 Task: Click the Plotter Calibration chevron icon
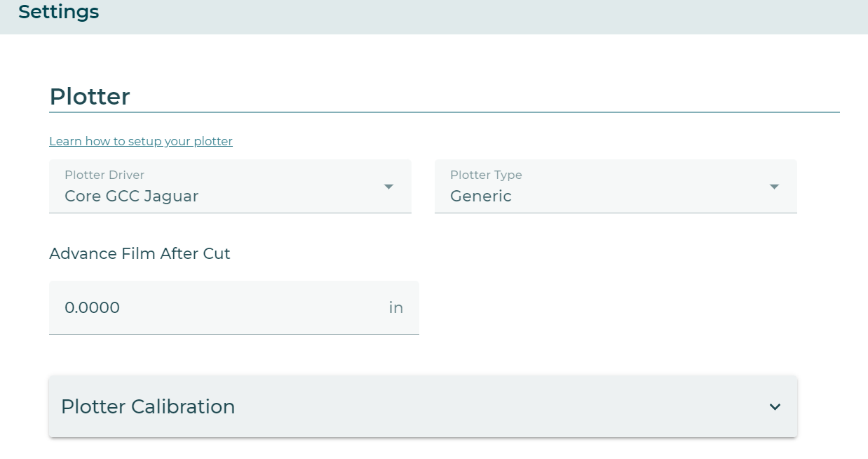pos(774,406)
